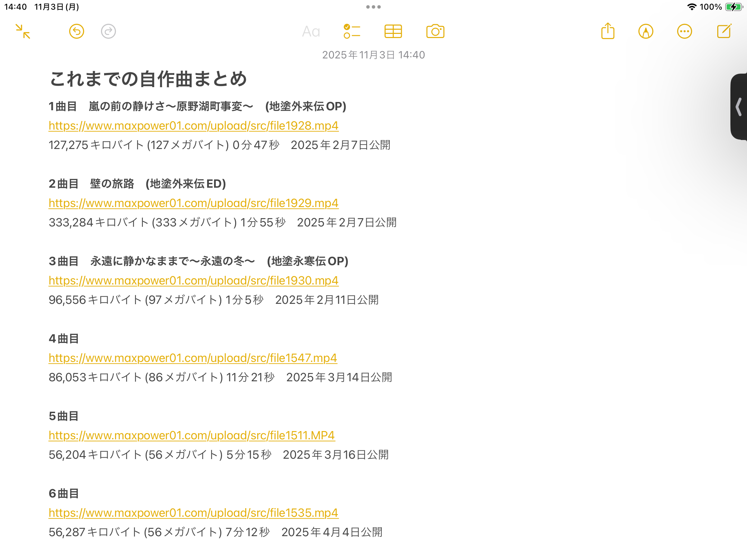The image size is (747, 560).
Task: Insert a table with the table icon
Action: point(393,31)
